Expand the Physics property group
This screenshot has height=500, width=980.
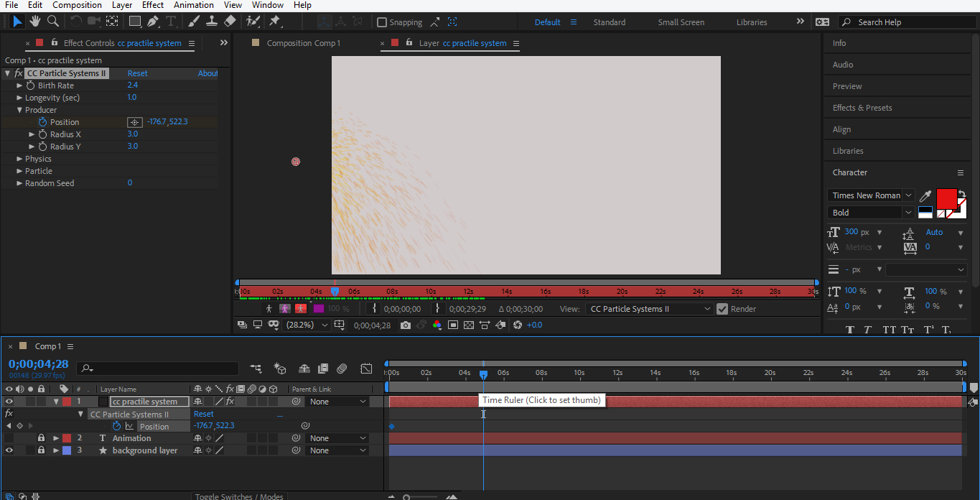[x=19, y=159]
